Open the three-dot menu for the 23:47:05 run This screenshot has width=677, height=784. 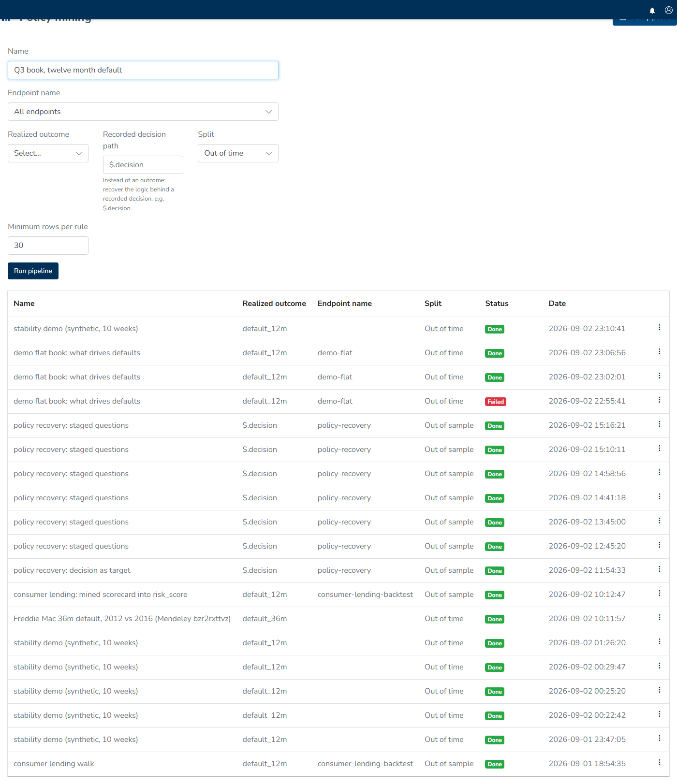[x=660, y=739]
